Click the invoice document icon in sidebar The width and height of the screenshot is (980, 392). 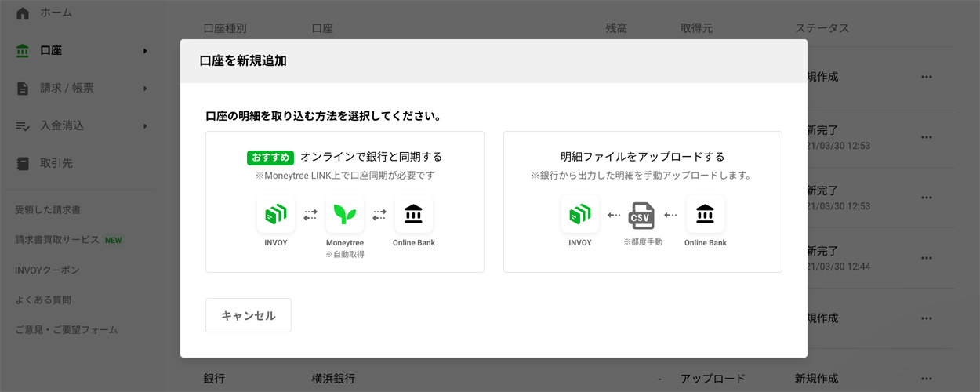(23, 89)
